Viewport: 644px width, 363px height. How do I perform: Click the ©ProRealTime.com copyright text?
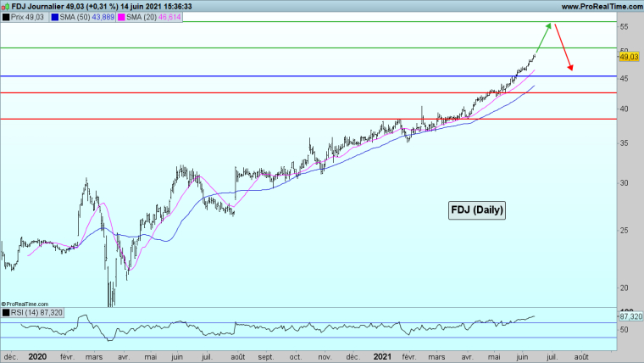tap(25, 304)
